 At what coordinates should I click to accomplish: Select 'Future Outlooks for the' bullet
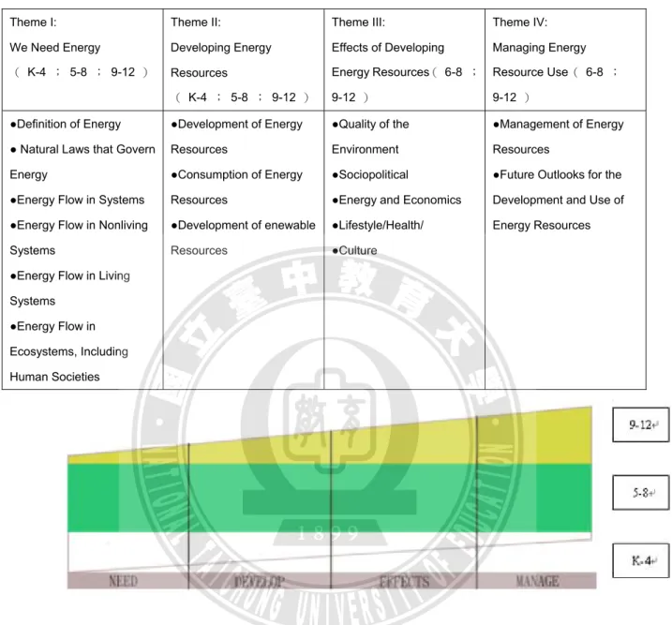557,174
